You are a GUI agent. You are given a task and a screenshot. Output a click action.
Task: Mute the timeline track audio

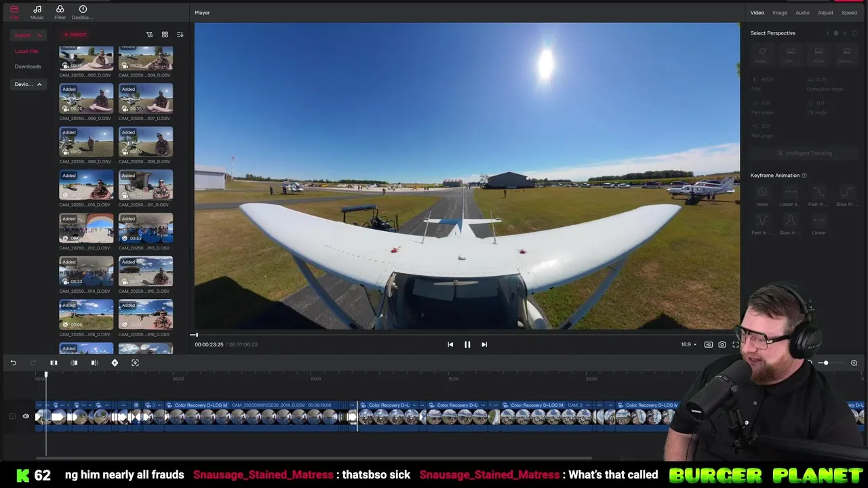pyautogui.click(x=26, y=416)
